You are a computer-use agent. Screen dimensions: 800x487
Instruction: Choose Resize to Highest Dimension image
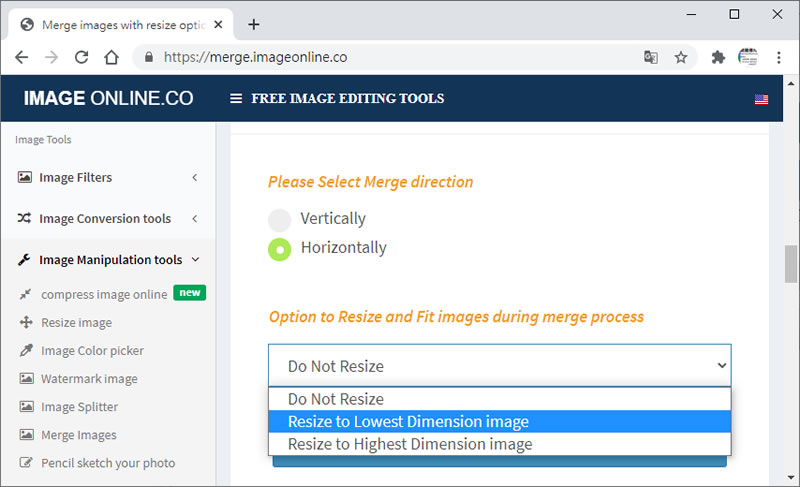point(499,444)
